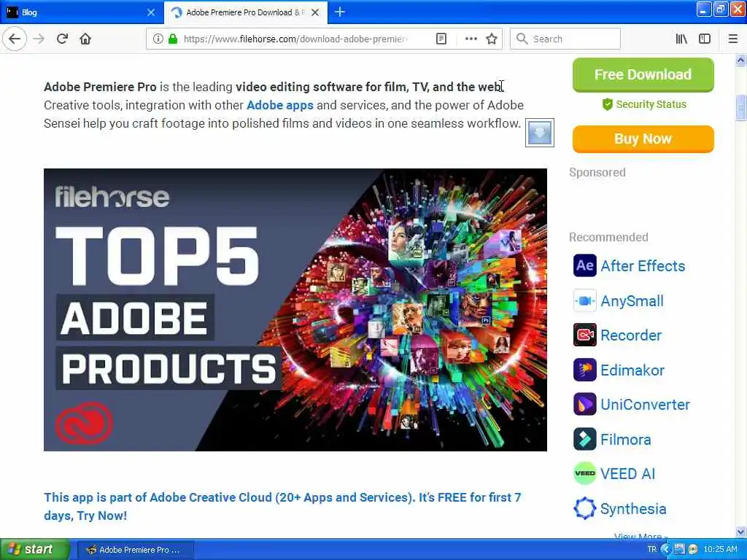The image size is (747, 560).
Task: Reload the current page
Action: point(62,39)
